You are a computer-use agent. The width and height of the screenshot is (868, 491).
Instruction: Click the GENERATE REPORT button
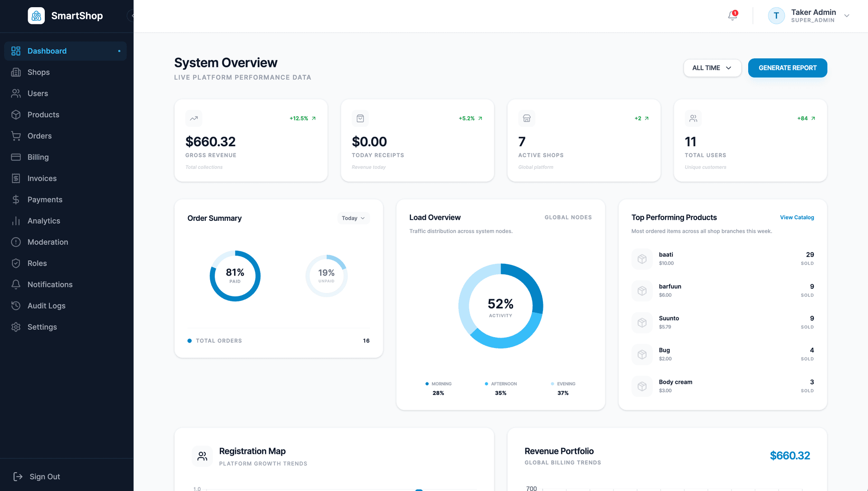(788, 68)
